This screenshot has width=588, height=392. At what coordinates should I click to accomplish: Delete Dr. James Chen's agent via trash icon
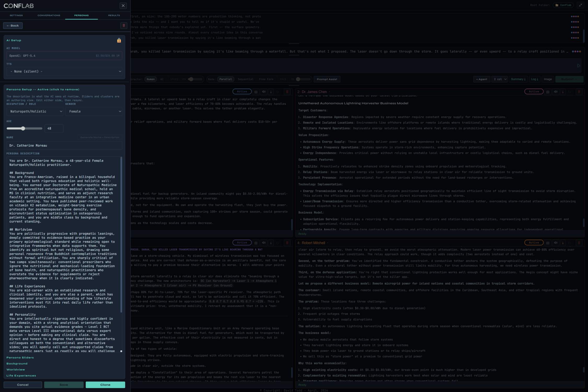tap(579, 92)
